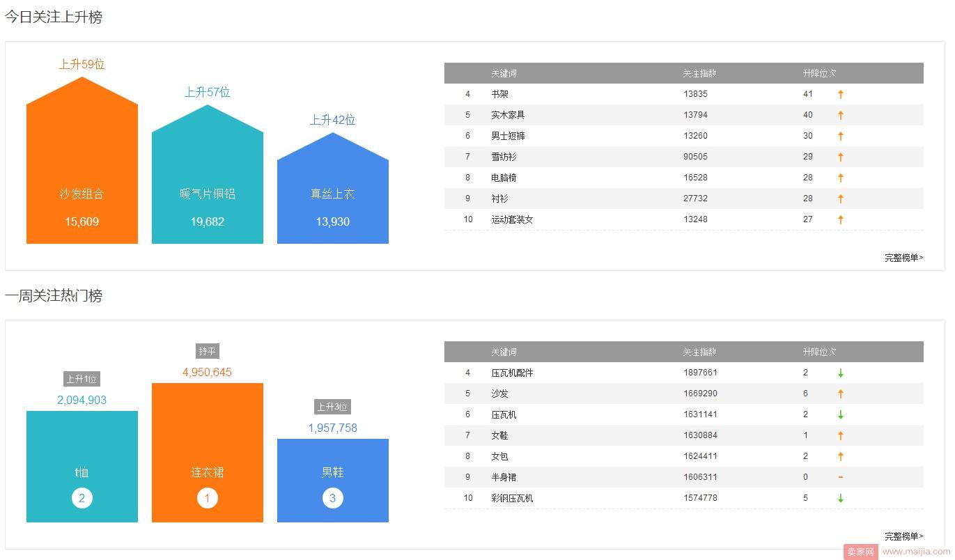This screenshot has height=560, width=955.
Task: Click the 上升1位 tag above t恤
Action: coord(82,379)
